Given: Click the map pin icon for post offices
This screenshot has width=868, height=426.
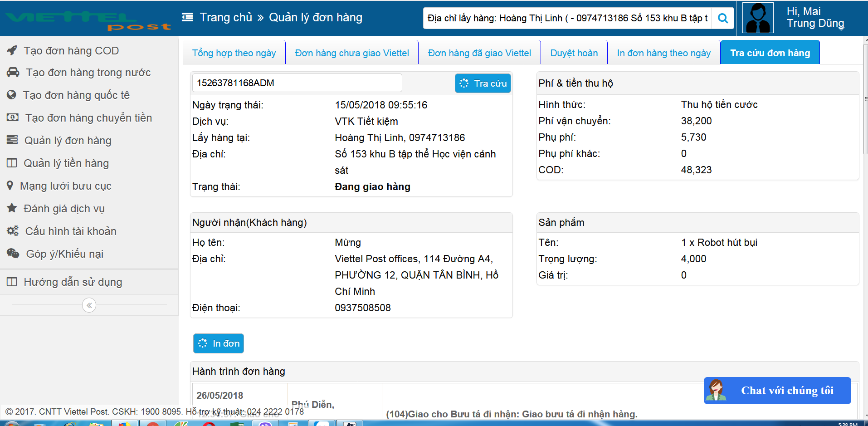Looking at the screenshot, I should coord(10,186).
